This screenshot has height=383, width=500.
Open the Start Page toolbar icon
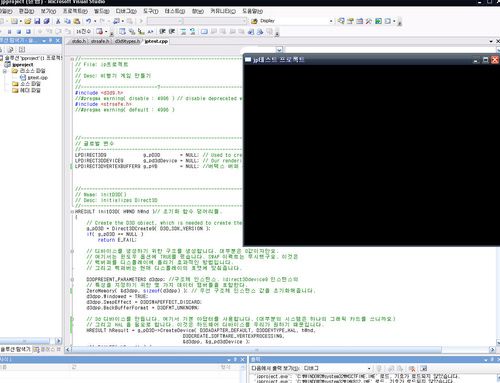pos(378,21)
